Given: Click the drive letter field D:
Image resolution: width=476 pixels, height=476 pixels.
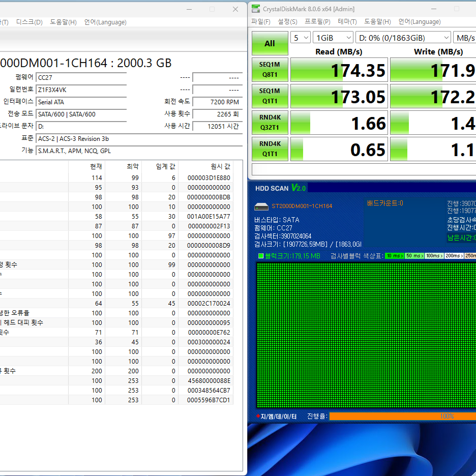Looking at the screenshot, I should click(x=81, y=126).
